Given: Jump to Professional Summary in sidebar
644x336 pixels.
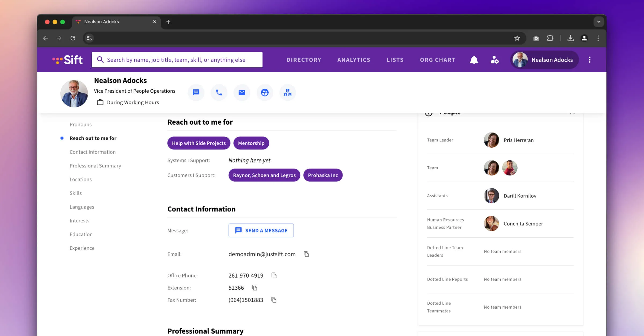Looking at the screenshot, I should point(95,166).
